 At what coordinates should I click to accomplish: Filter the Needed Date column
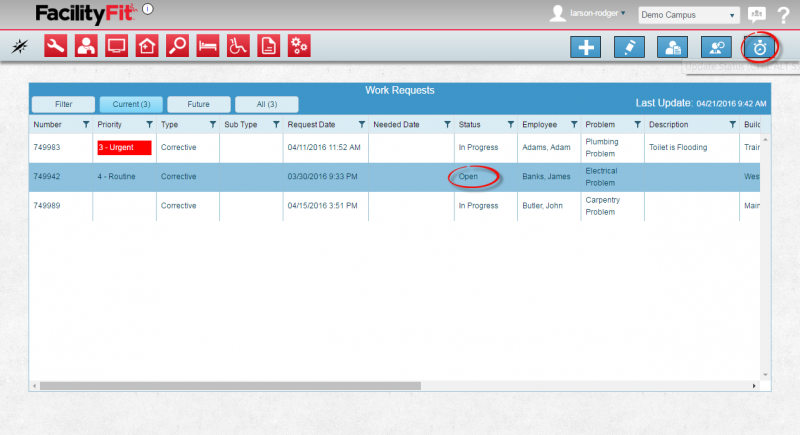447,124
